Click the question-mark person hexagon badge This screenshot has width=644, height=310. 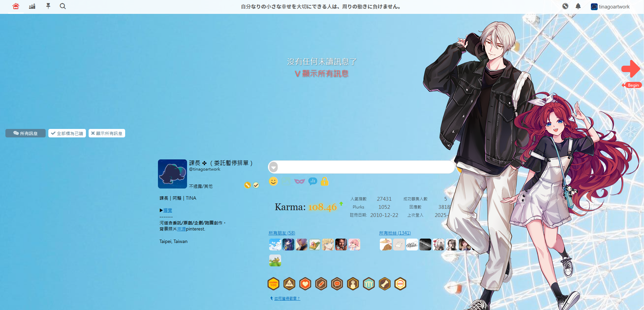pyautogui.click(x=353, y=284)
